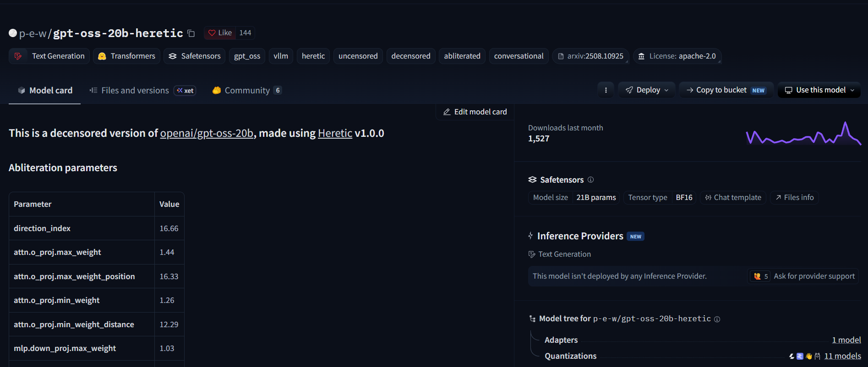Screen dimensions: 868x367
Task: Click Ask for provider support
Action: tap(803, 276)
